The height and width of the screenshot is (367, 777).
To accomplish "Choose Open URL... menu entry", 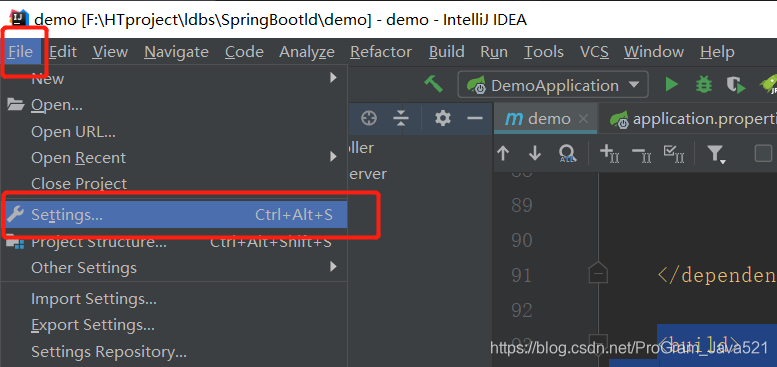I will (174, 132).
